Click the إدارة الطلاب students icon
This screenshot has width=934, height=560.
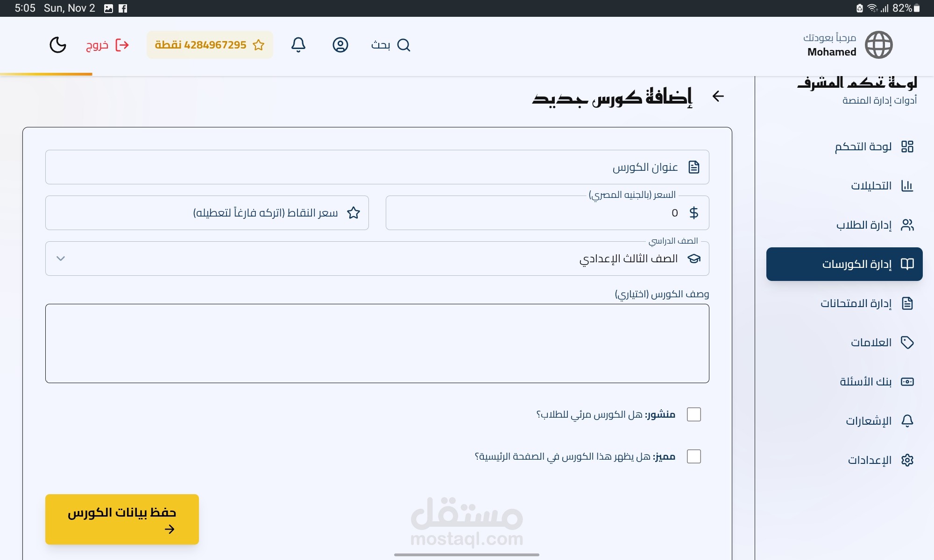coord(907,225)
